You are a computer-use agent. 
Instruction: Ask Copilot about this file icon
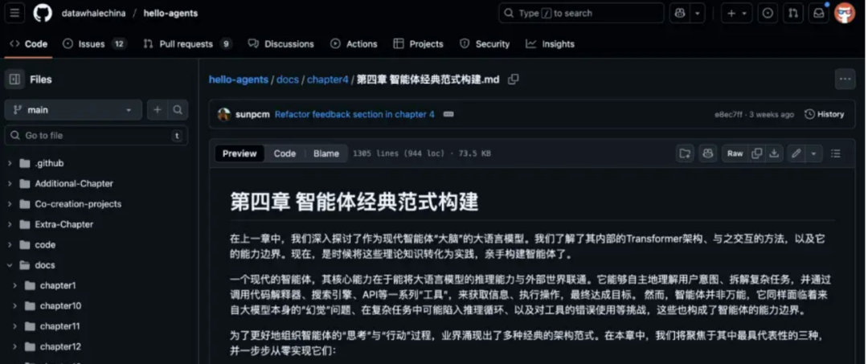(x=707, y=153)
